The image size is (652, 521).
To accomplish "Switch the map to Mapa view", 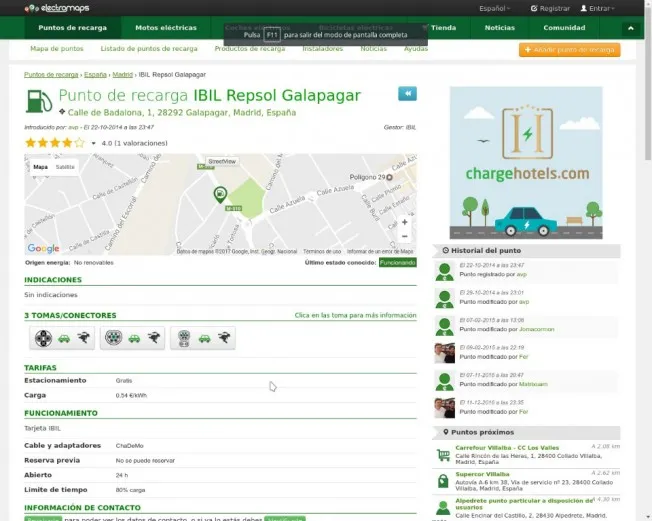I will pos(40,167).
